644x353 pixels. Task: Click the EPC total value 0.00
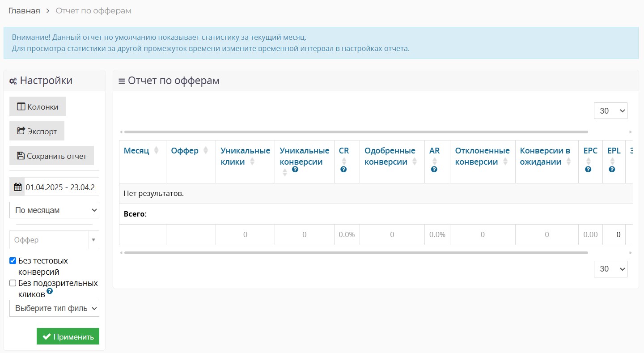coord(590,234)
